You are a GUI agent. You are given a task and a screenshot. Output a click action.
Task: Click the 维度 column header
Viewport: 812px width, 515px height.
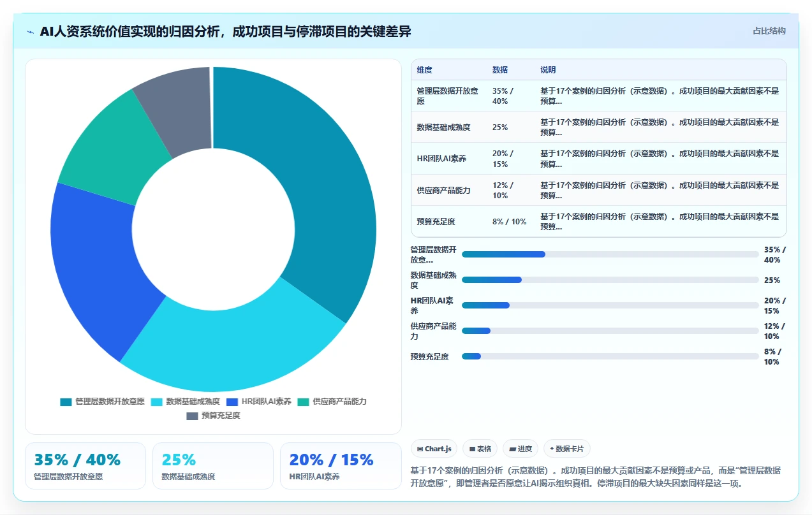[424, 70]
